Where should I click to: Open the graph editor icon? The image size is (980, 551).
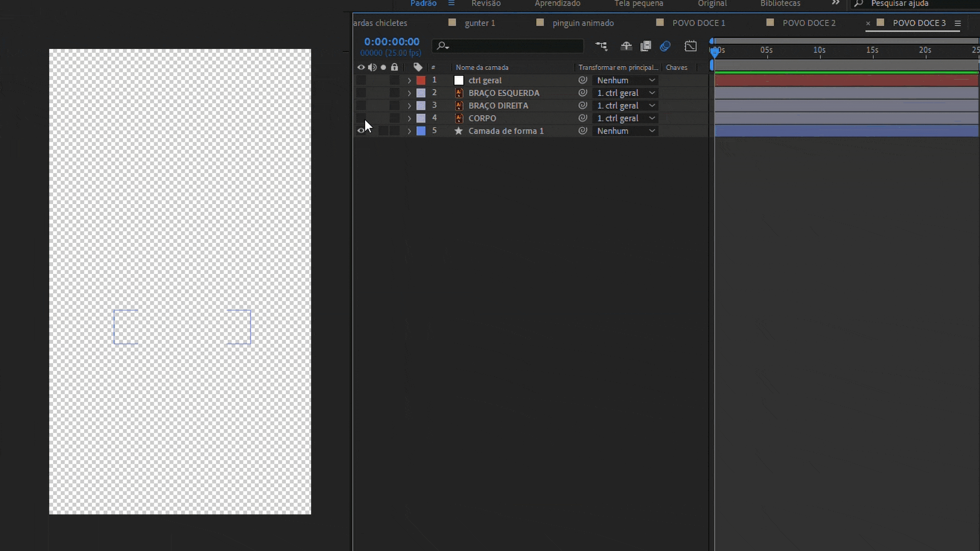[691, 46]
